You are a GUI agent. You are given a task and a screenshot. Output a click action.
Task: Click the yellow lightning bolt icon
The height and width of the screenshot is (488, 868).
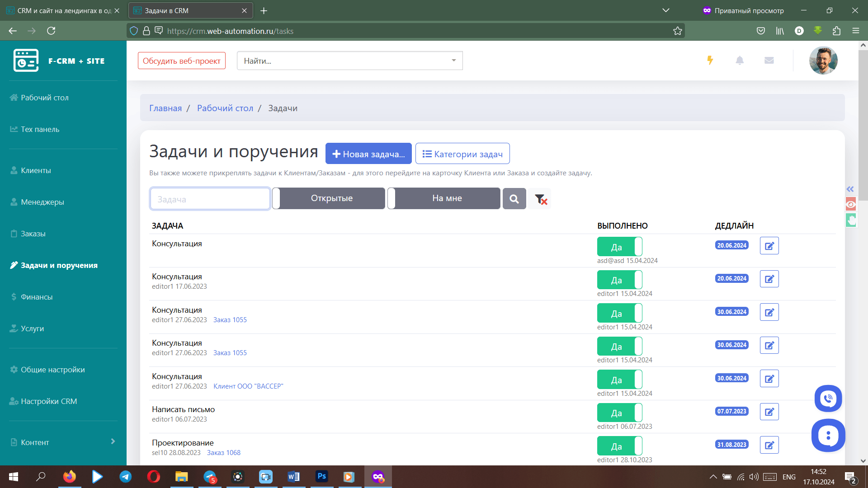click(x=710, y=60)
